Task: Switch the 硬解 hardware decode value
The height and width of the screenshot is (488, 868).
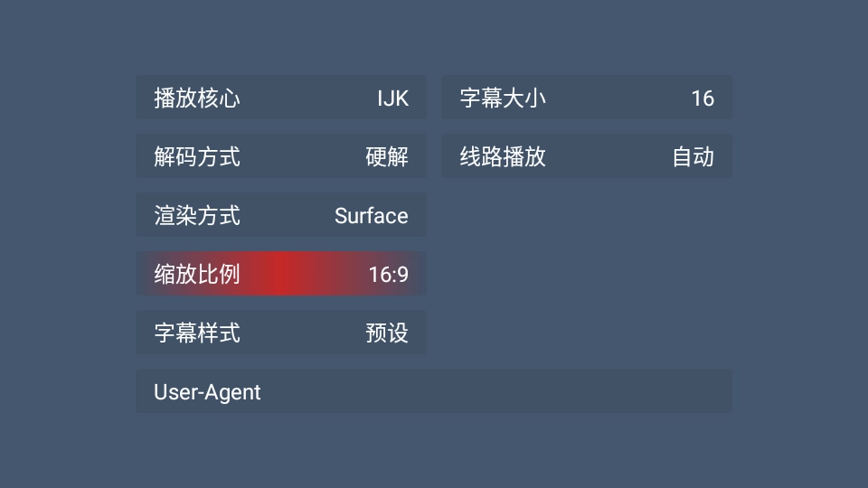Action: (387, 156)
